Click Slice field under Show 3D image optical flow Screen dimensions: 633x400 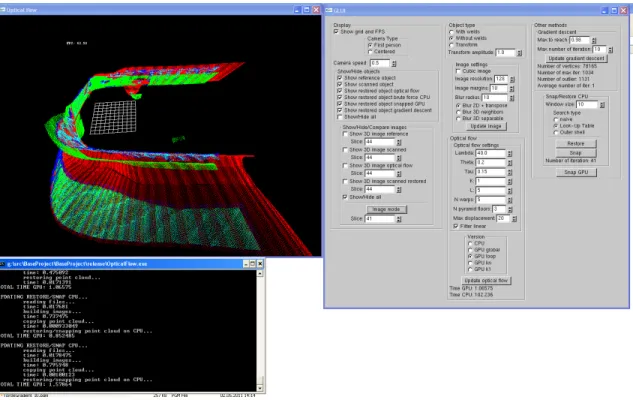[x=379, y=173]
